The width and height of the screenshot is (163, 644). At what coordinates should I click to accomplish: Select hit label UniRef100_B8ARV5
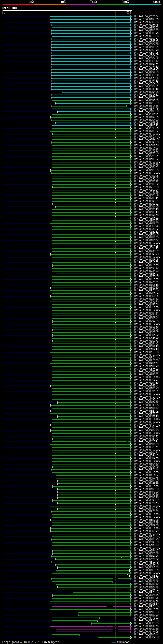pos(146,70)
